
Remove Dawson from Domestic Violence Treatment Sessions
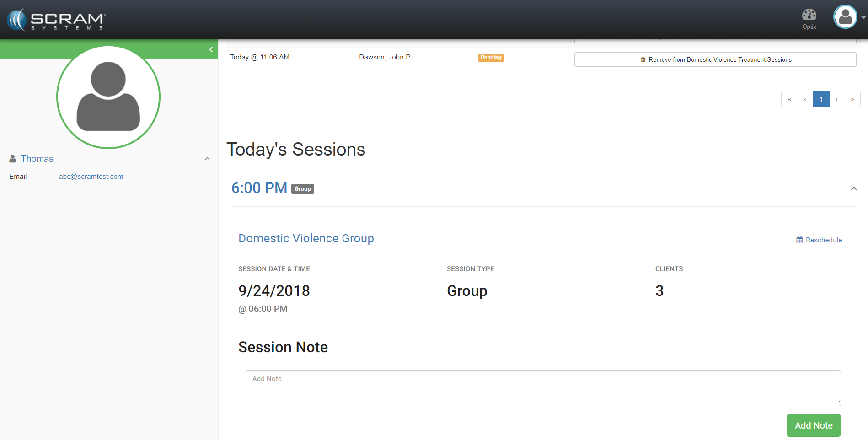[x=715, y=59]
